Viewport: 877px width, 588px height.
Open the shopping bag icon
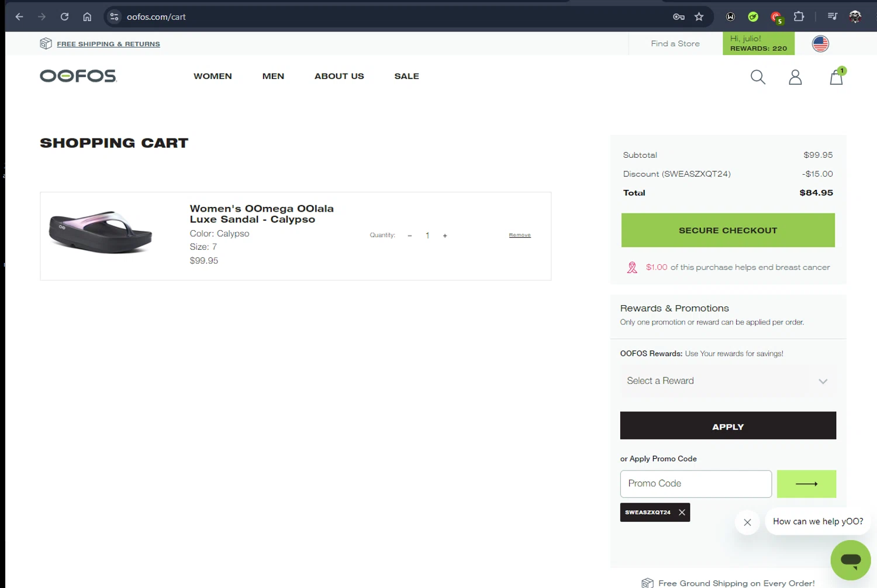click(837, 77)
